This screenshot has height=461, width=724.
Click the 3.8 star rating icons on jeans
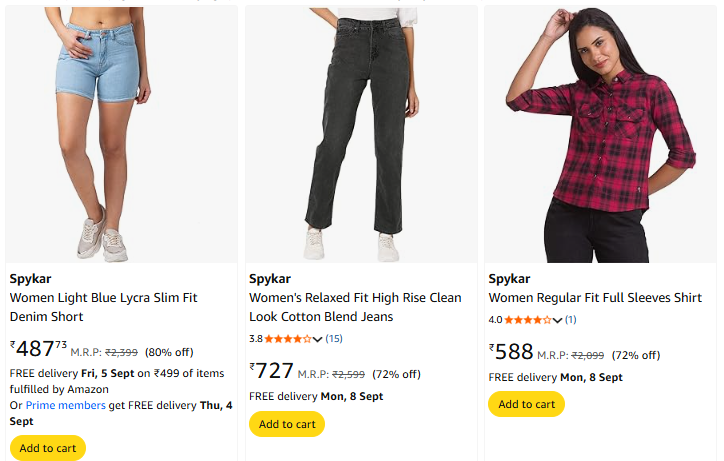pos(288,339)
